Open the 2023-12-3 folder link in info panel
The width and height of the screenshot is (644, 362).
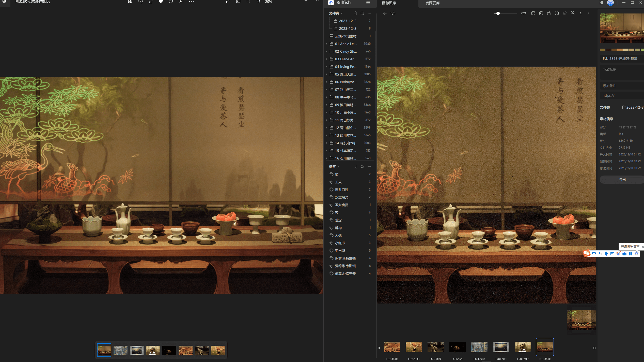coord(633,107)
